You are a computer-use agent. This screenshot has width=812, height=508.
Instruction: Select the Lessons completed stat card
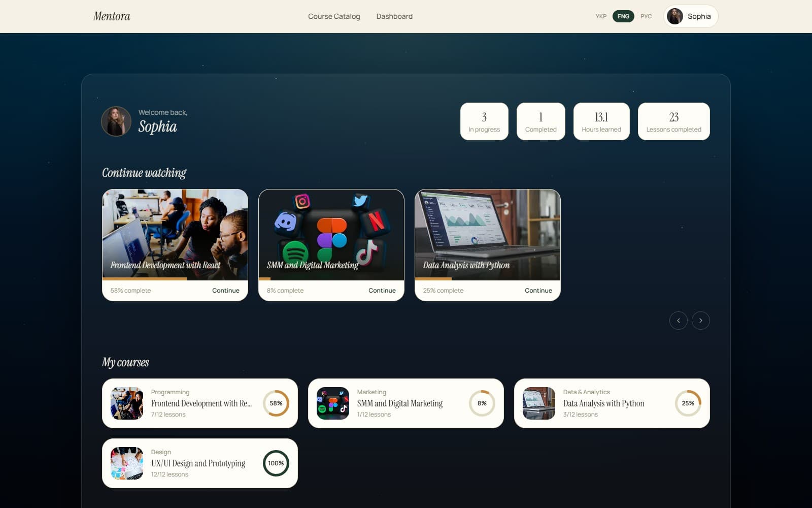click(673, 121)
